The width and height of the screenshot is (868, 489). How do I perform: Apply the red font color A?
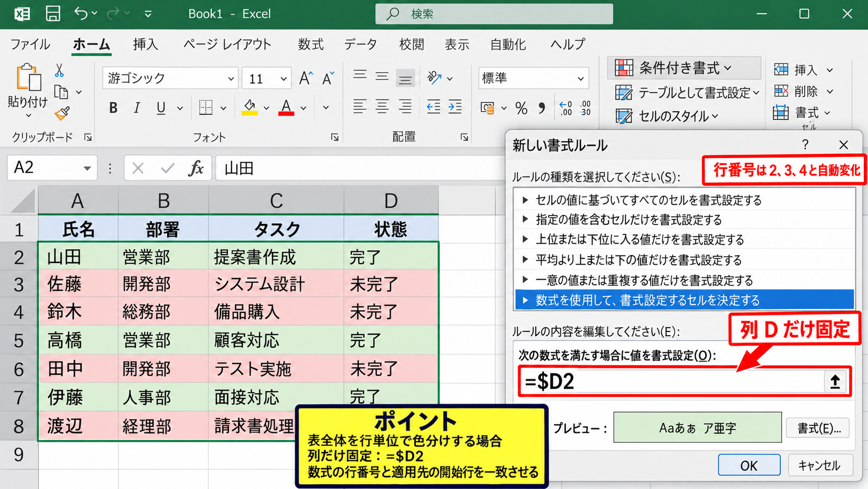(x=286, y=108)
